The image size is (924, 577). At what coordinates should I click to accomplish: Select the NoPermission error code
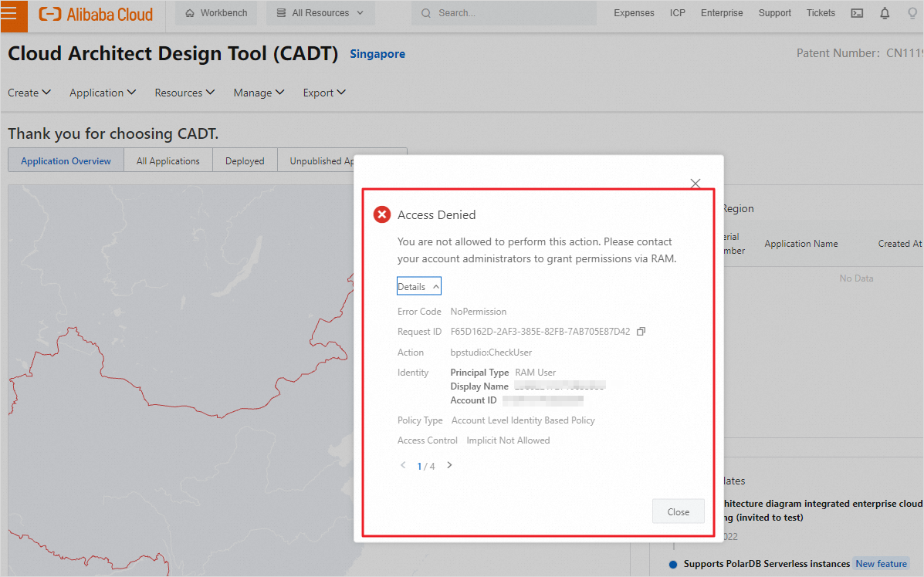[479, 312]
